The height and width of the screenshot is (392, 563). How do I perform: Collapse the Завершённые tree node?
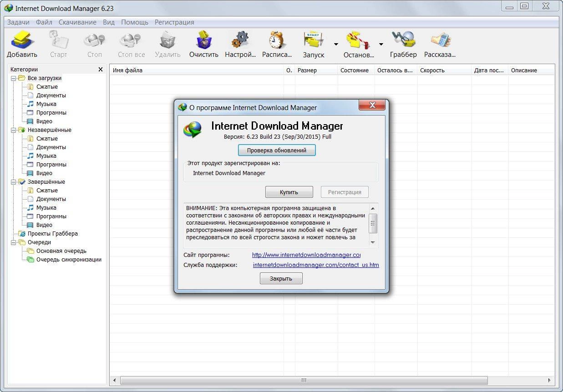point(13,182)
